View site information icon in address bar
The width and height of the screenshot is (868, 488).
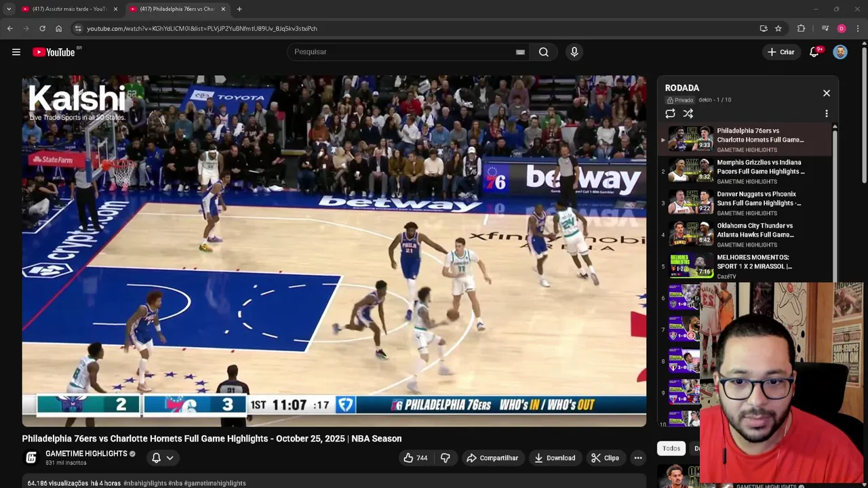78,28
